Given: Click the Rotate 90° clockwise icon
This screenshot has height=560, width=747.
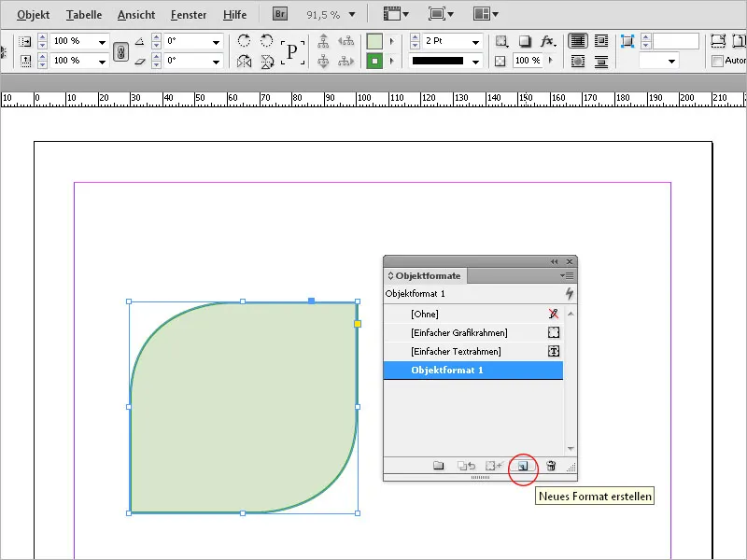Looking at the screenshot, I should click(x=244, y=41).
